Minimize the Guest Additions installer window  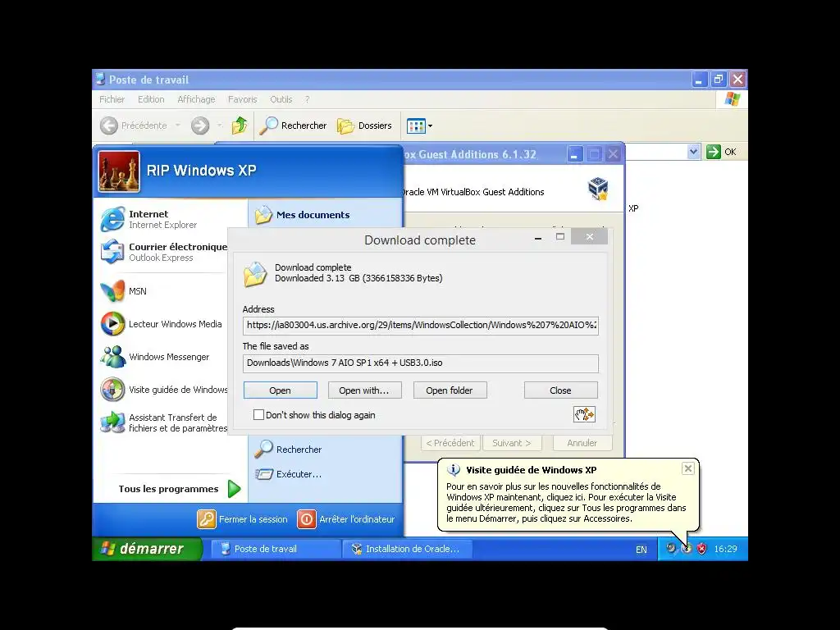(x=574, y=155)
